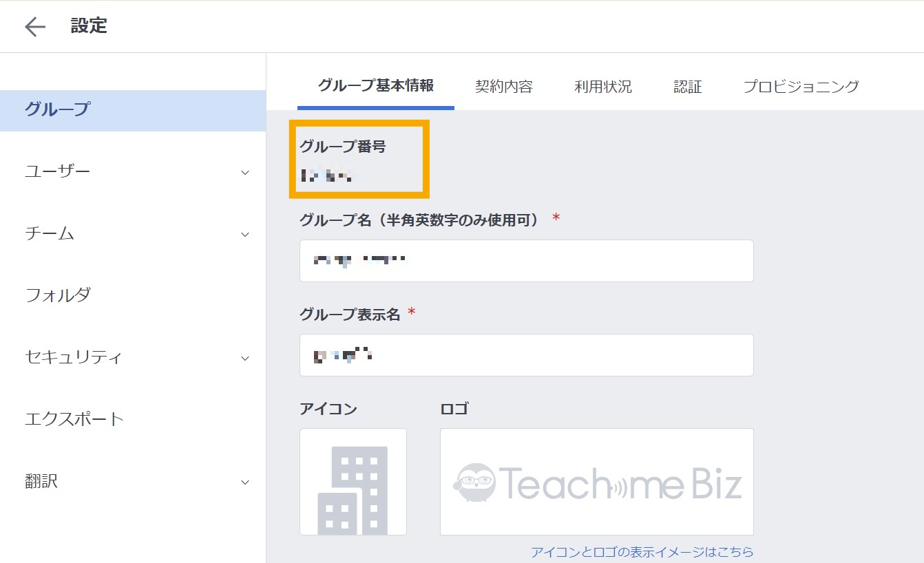Expand the ユーザー chevron in sidebar

pos(245,172)
